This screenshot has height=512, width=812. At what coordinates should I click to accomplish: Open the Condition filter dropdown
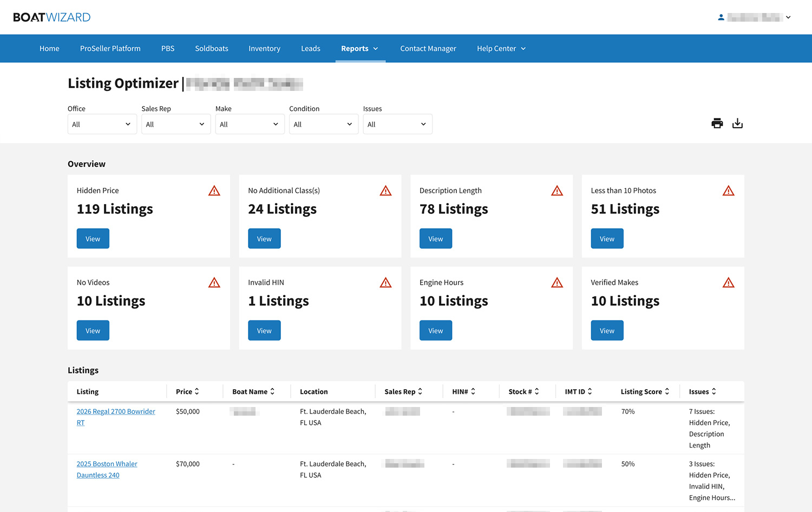(323, 124)
